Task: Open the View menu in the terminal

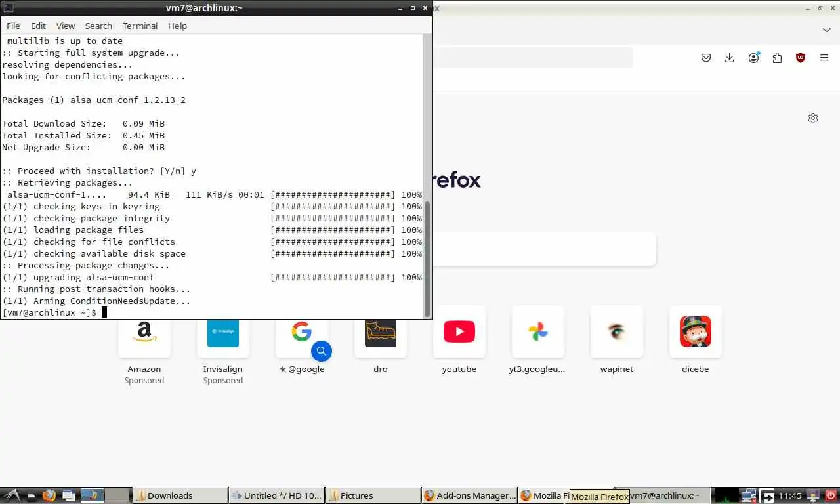Action: tap(66, 26)
